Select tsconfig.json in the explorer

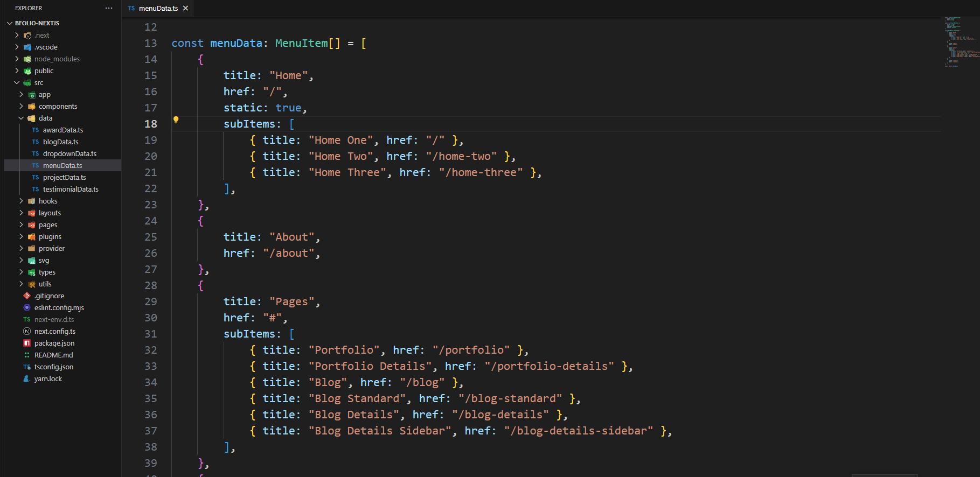coord(54,367)
